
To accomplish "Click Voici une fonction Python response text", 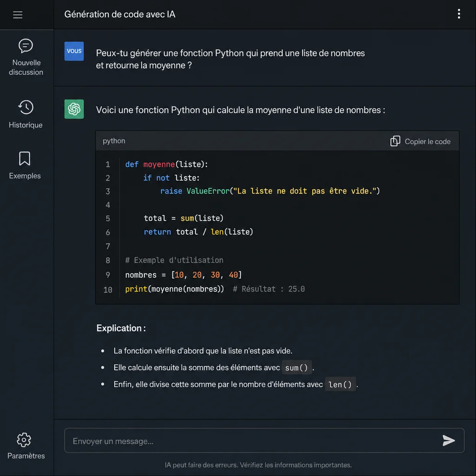I will click(x=240, y=110).
